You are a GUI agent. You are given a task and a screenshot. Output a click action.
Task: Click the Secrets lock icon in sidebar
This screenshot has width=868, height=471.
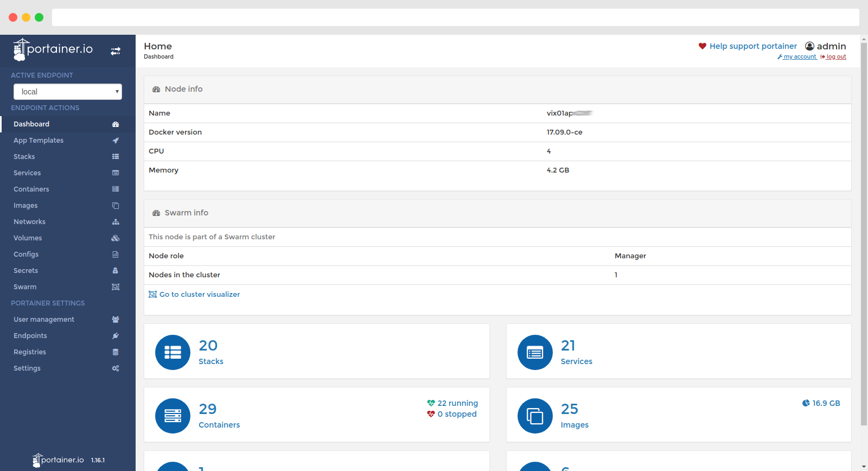[116, 271]
